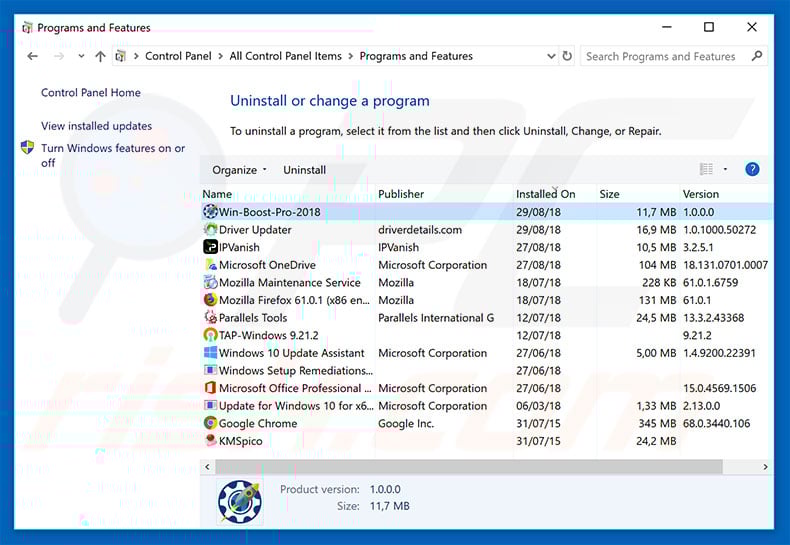Screen dimensions: 790x545
Task: Click the rocket gear icon in details pane
Action: [x=240, y=502]
